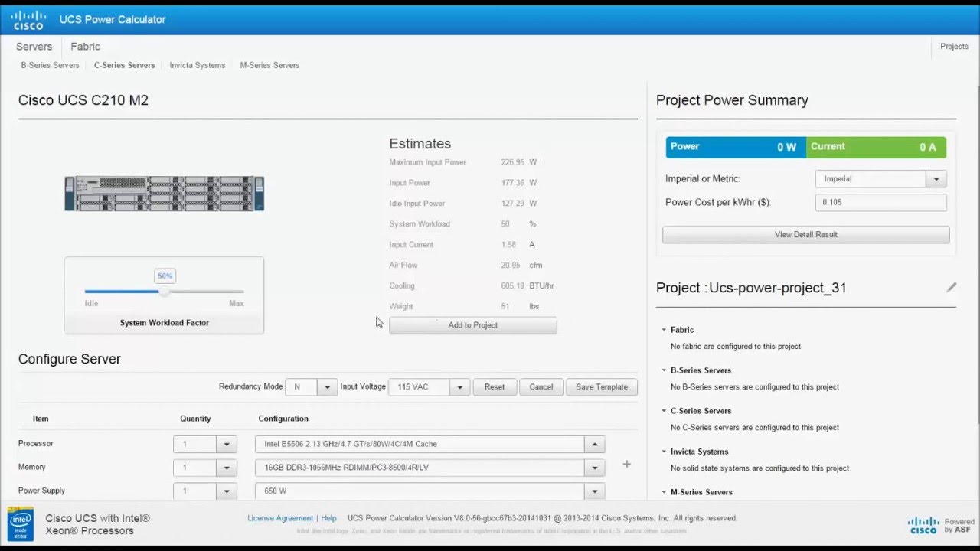
Task: Click the C210 M2 server image
Action: (165, 194)
